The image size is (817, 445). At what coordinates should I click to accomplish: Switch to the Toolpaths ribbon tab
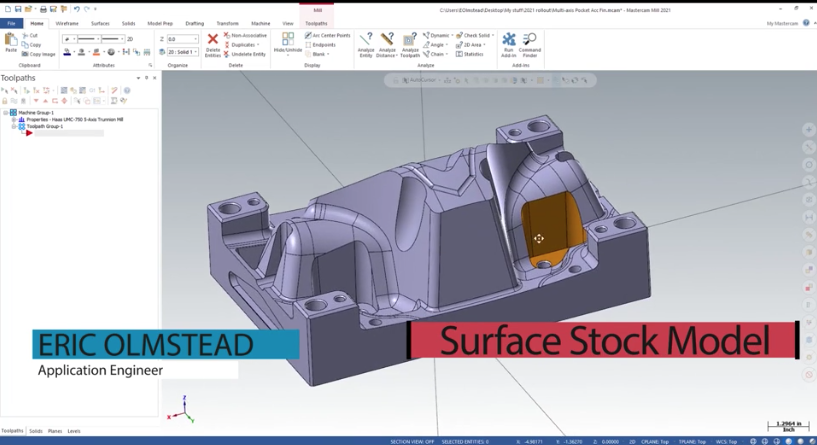click(x=316, y=23)
